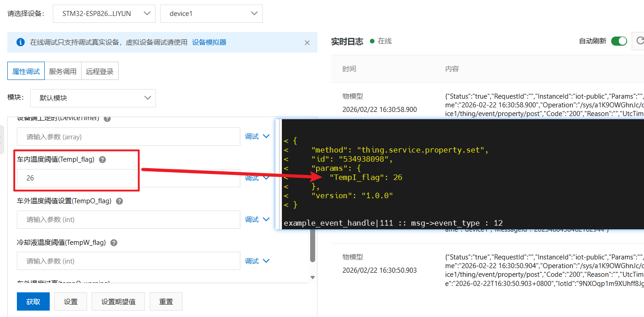Click the 内容 column header
Viewport: 644px width, 317px height.
click(x=452, y=69)
